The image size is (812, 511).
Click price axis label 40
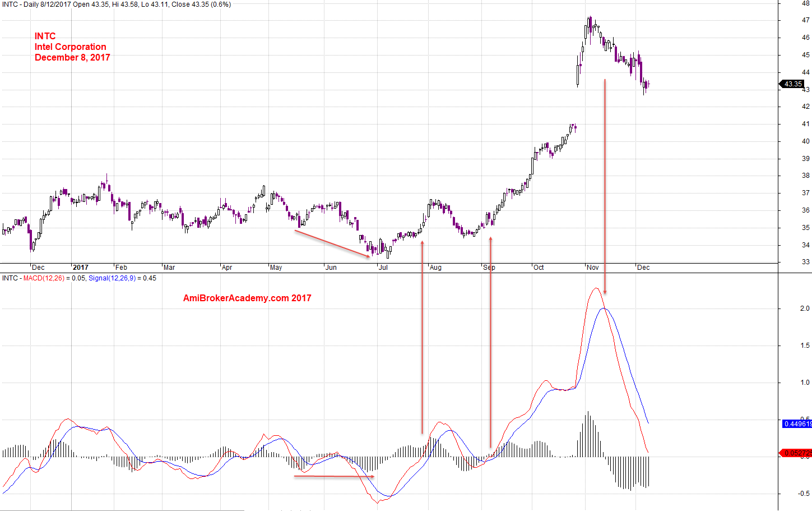click(806, 141)
